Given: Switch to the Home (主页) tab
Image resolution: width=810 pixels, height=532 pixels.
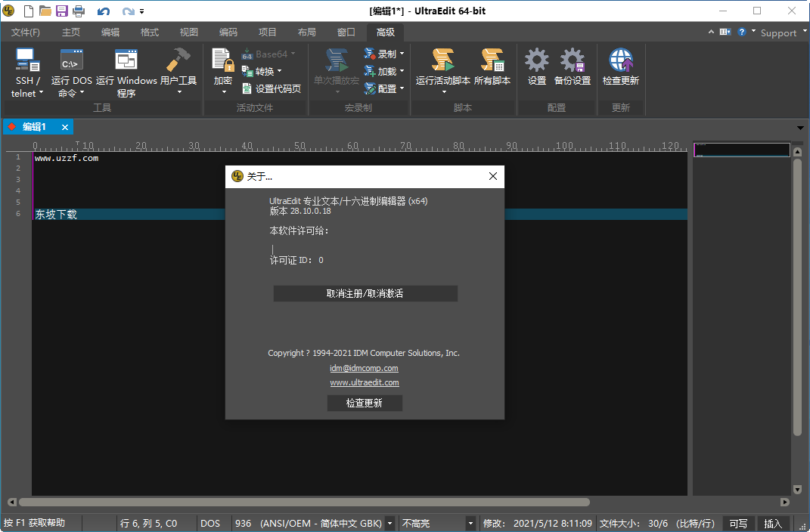Looking at the screenshot, I should pos(71,32).
